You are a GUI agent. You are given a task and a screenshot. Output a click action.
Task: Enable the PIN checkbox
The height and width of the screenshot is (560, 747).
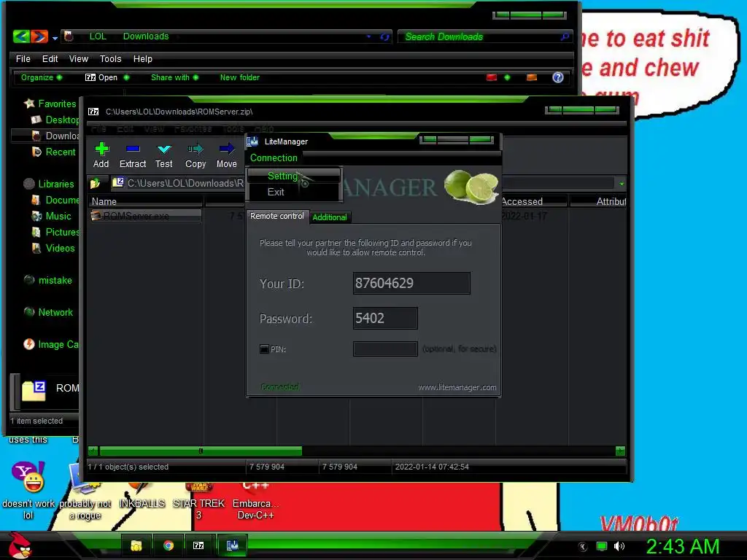pos(264,349)
